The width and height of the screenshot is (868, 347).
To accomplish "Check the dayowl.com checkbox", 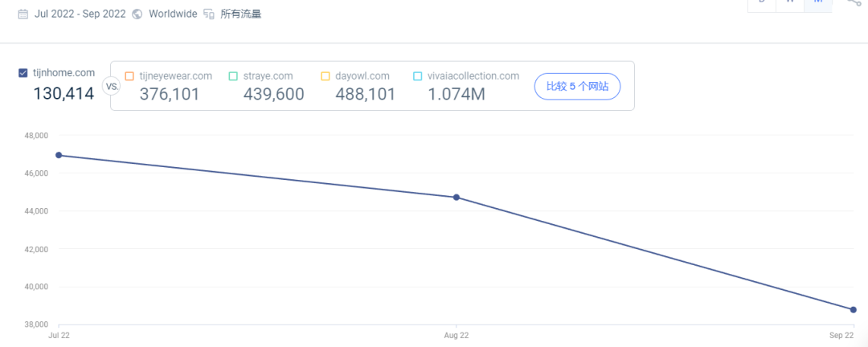I will click(x=325, y=76).
